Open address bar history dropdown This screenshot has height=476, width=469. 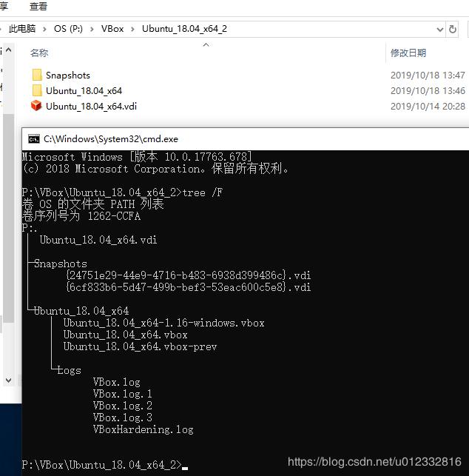(x=440, y=30)
